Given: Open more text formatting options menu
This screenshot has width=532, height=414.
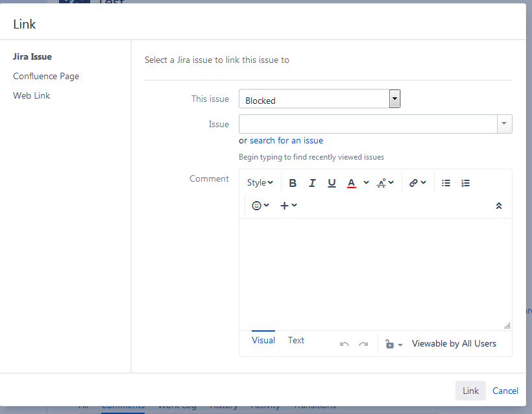Looking at the screenshot, I should click(x=385, y=183).
